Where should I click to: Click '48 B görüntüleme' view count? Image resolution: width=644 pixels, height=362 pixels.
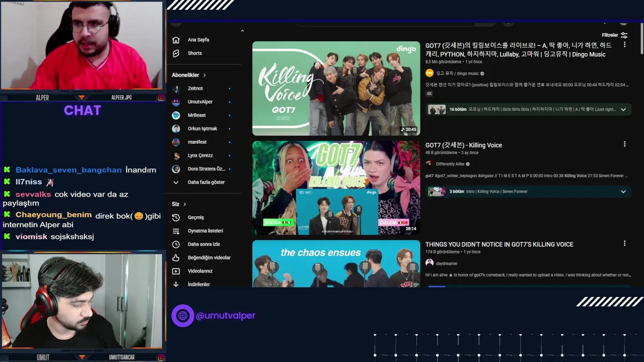tap(441, 152)
